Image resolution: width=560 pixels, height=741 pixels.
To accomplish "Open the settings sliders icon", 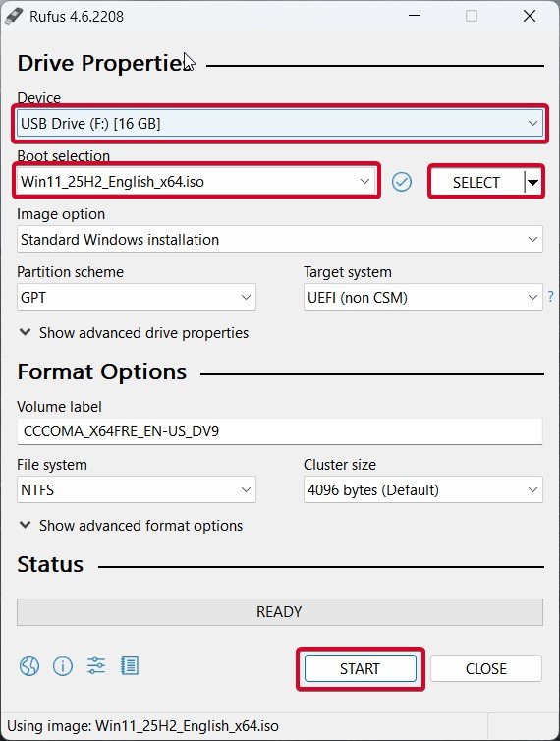I will [96, 666].
